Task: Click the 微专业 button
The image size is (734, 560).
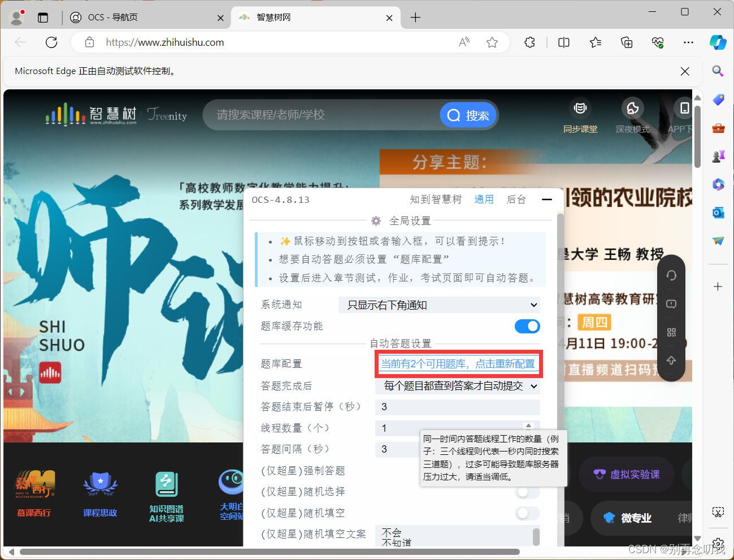Action: tap(628, 518)
